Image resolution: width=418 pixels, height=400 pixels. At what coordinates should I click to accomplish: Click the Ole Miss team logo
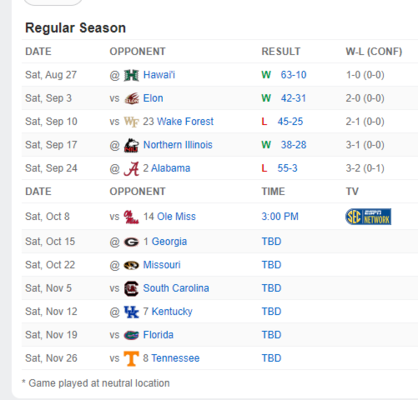(x=131, y=217)
